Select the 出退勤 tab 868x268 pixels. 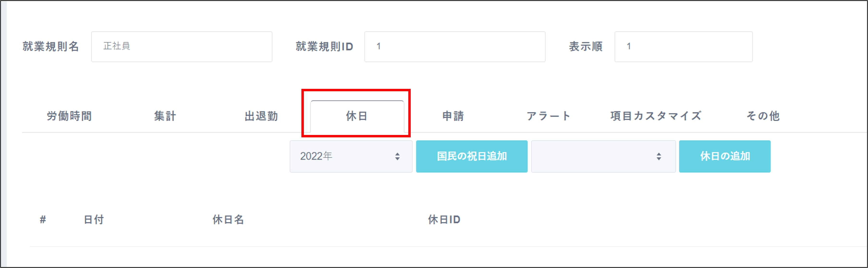tap(261, 116)
